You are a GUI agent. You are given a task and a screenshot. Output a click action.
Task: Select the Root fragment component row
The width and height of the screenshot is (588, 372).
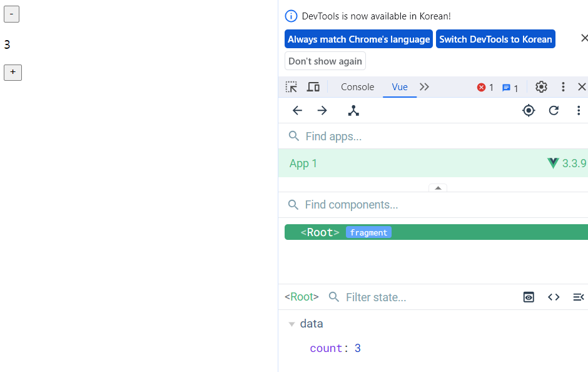pos(436,232)
